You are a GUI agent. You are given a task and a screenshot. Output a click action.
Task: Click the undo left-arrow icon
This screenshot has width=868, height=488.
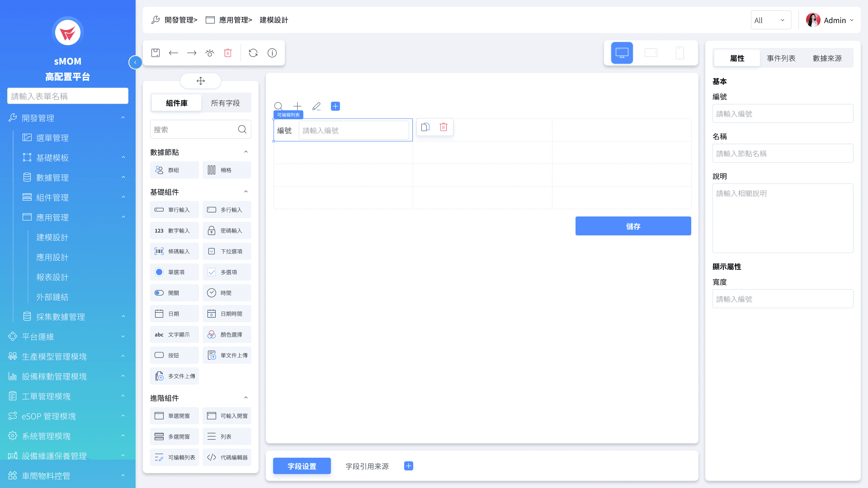point(174,53)
